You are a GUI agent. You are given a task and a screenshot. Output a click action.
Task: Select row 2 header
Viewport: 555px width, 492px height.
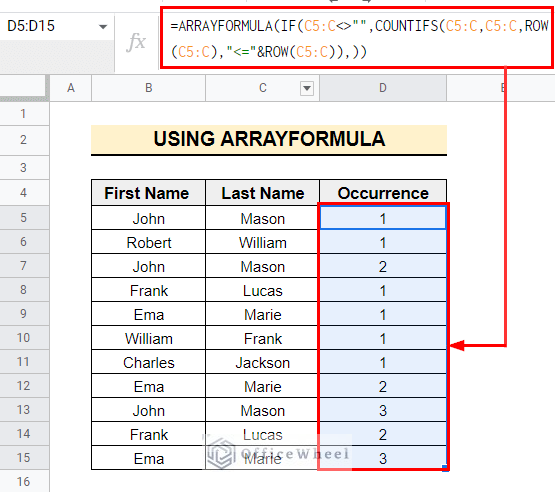(x=23, y=140)
